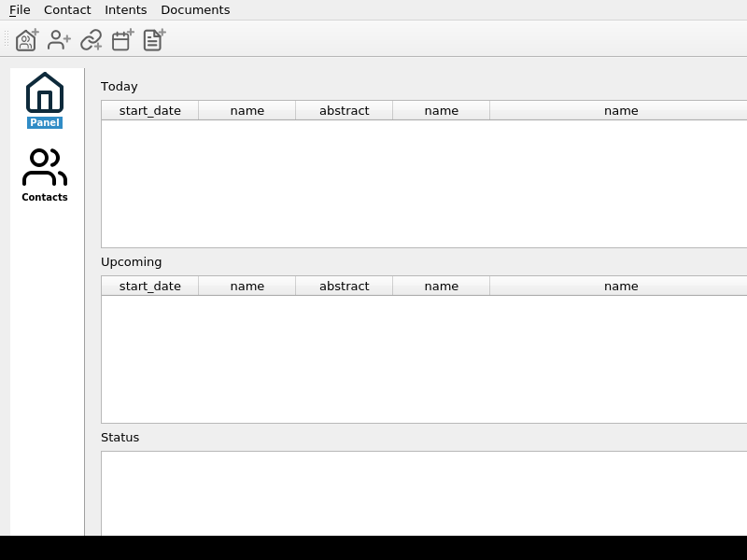Click the add household toolbar icon

pyautogui.click(x=27, y=40)
